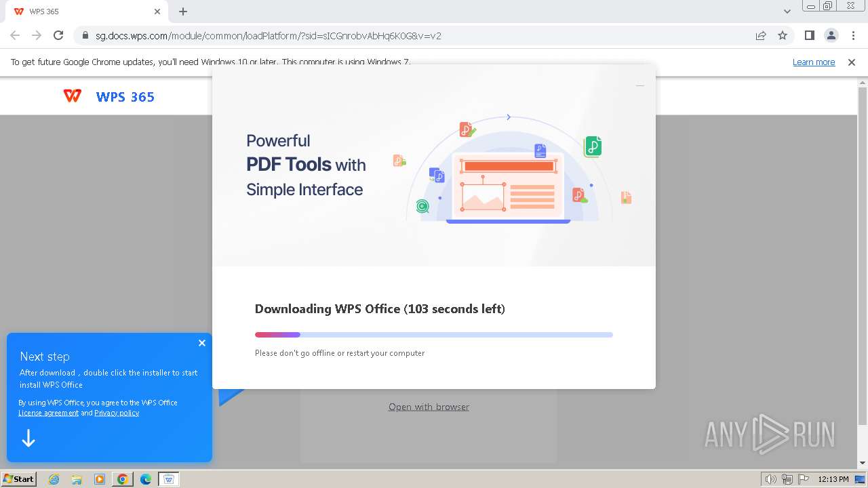Click the scrollbar up arrow
868x488 pixels.
(863, 83)
